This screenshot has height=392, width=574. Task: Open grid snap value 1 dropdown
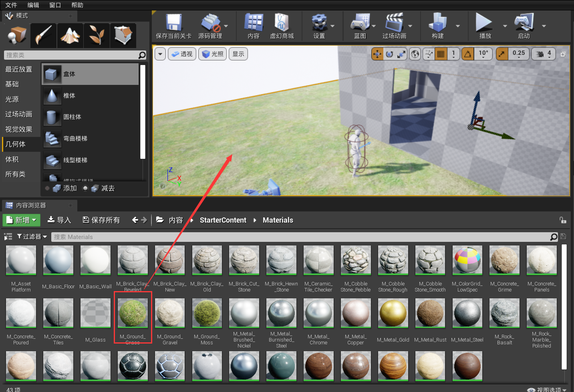(453, 54)
